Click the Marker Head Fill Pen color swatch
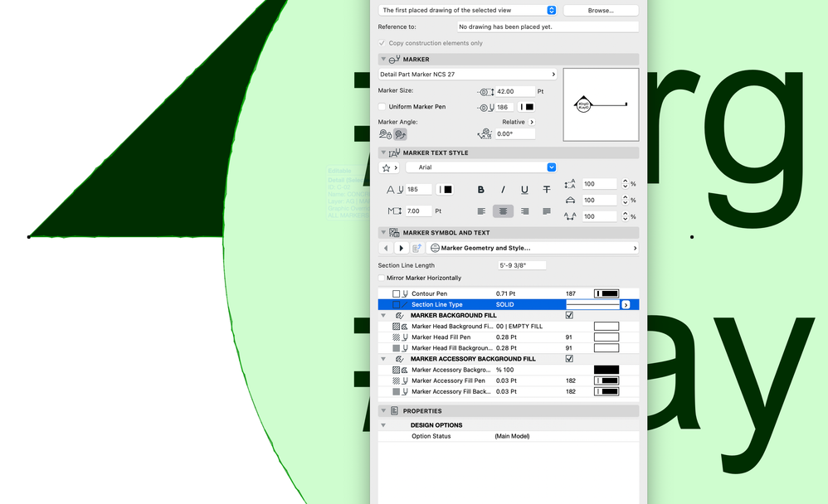 coord(606,337)
